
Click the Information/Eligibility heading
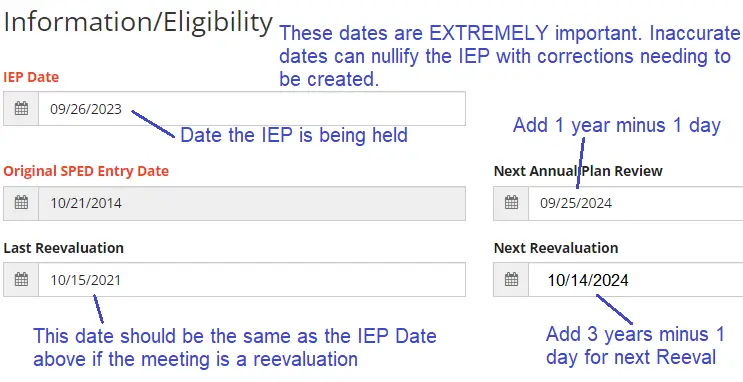[x=138, y=22]
